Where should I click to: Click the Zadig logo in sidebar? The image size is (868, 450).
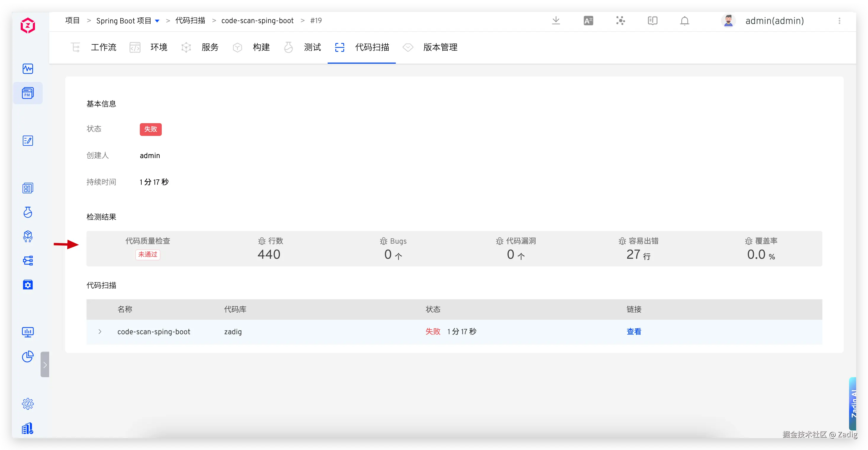[28, 25]
